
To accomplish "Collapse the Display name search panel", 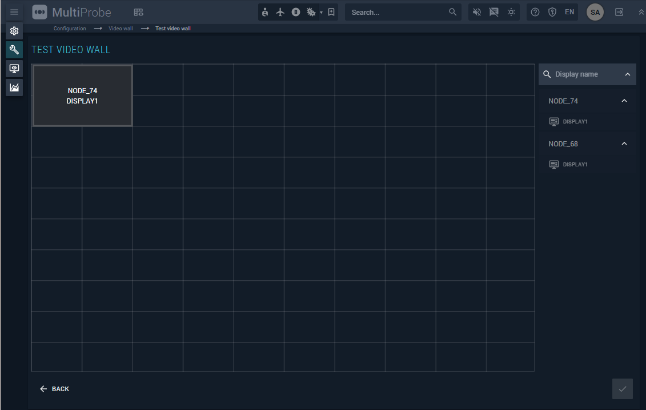I will click(628, 75).
